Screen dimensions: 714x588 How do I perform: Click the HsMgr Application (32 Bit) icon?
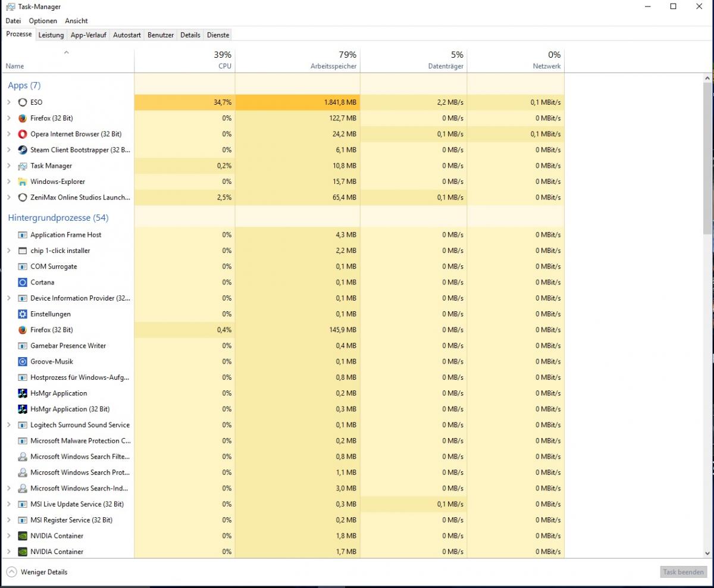pyautogui.click(x=23, y=409)
